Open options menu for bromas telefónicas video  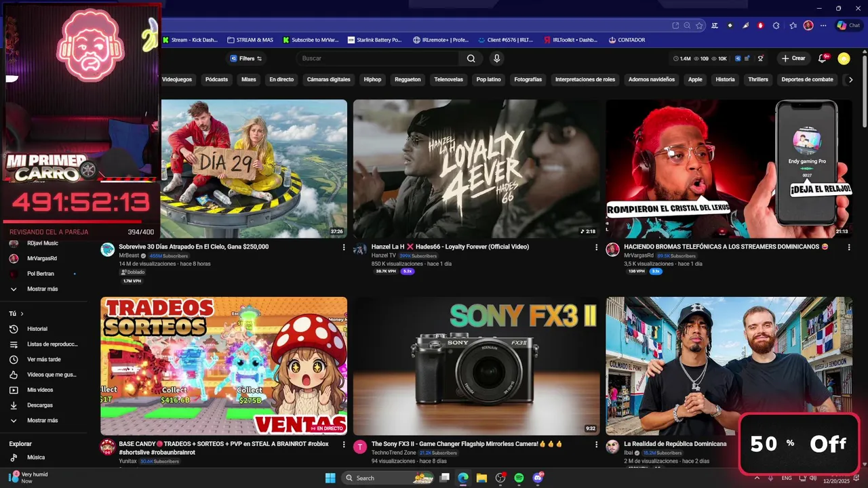click(848, 247)
